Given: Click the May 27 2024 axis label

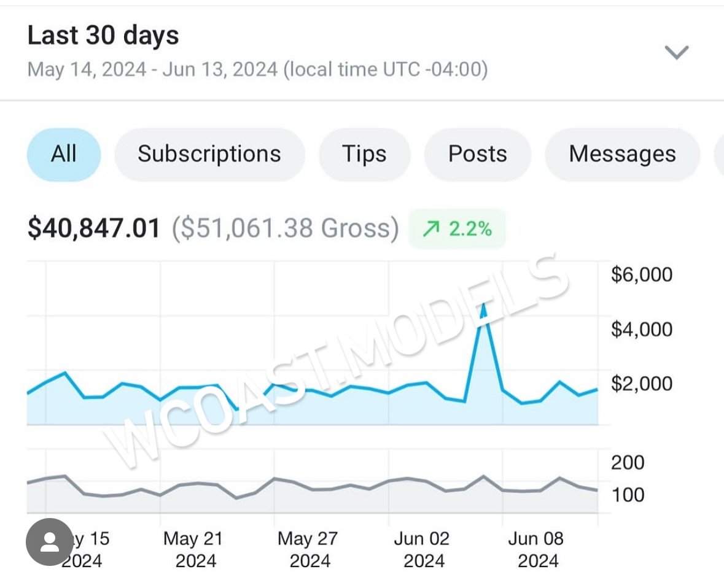Looking at the screenshot, I should pyautogui.click(x=309, y=549).
